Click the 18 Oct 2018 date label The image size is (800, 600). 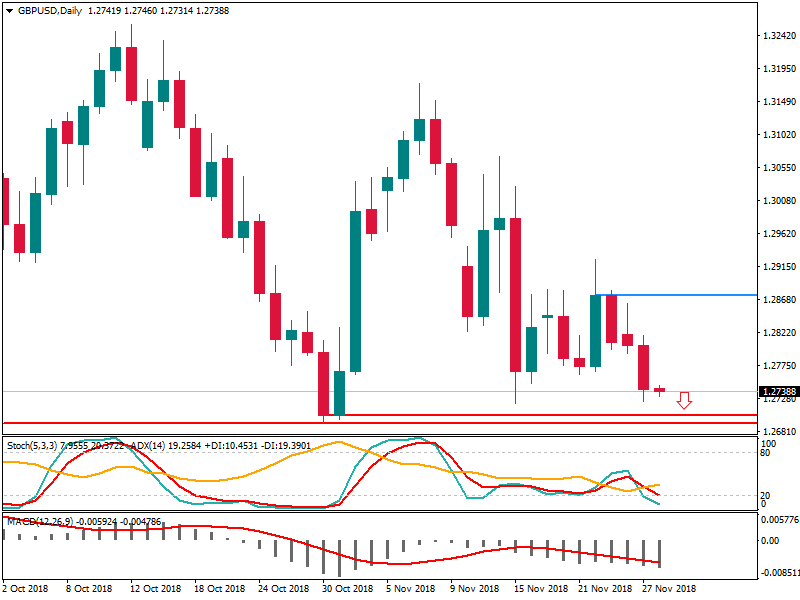tap(220, 588)
